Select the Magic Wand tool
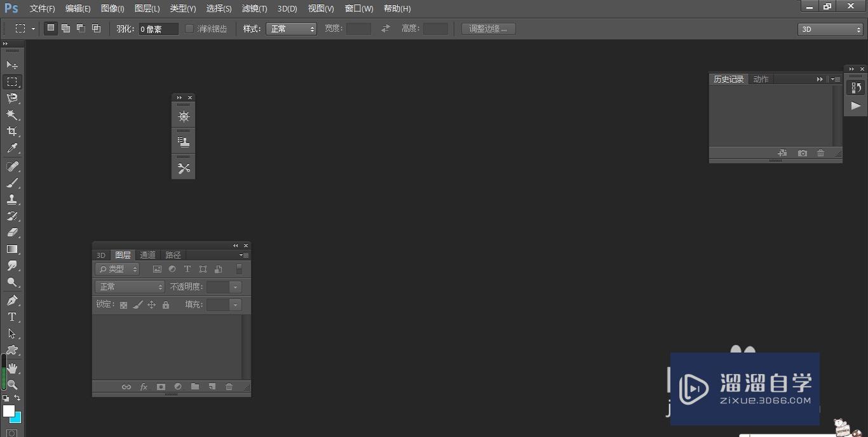Viewport: 868px width, 437px height. click(12, 115)
